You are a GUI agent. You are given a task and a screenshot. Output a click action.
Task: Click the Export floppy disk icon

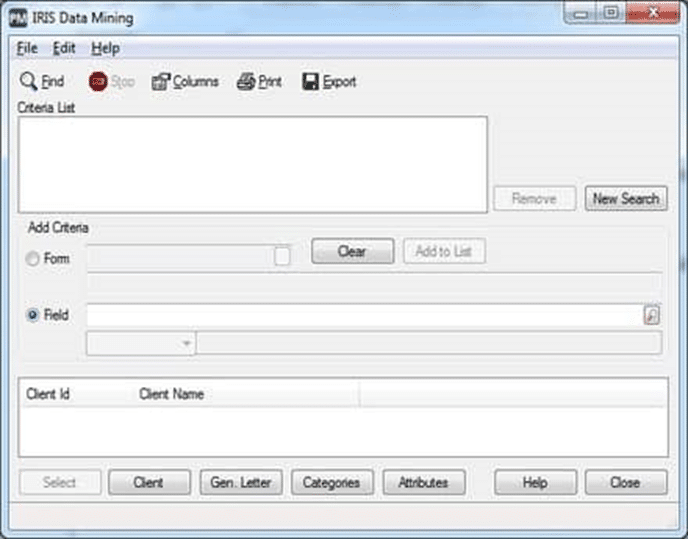pos(310,82)
